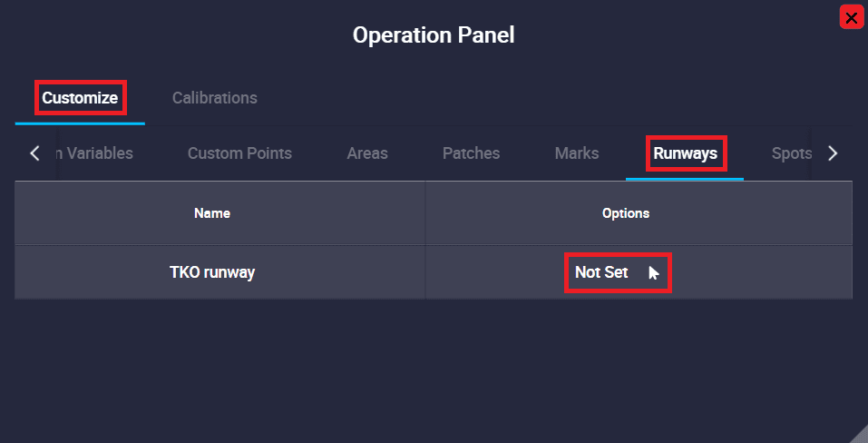Open the Areas tab
The width and height of the screenshot is (868, 443).
pos(367,153)
